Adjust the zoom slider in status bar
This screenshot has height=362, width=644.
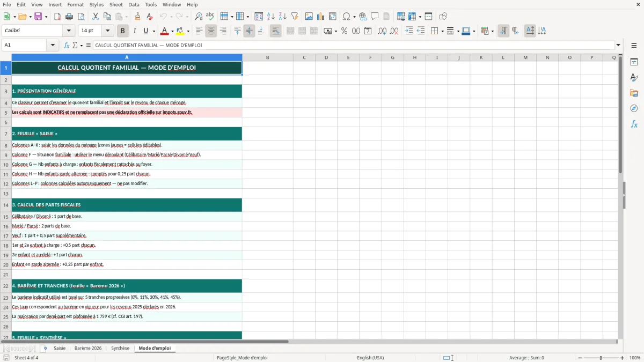[x=601, y=358]
